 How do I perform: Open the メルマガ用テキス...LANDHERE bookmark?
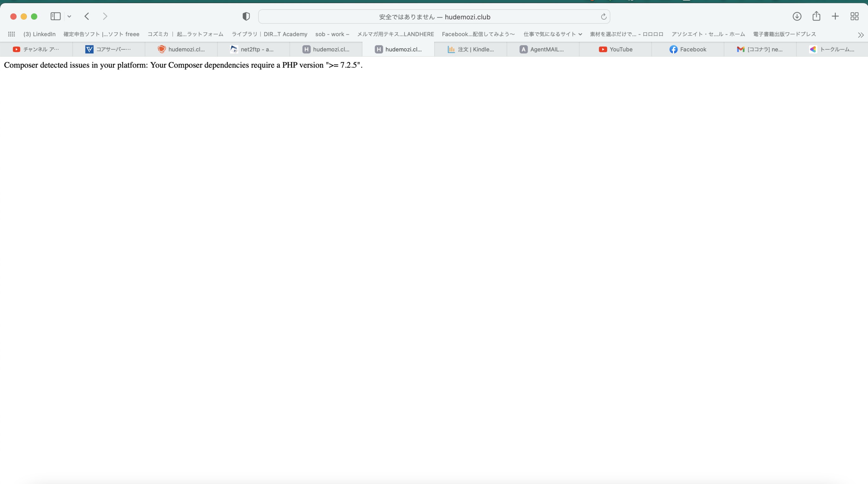coord(395,34)
